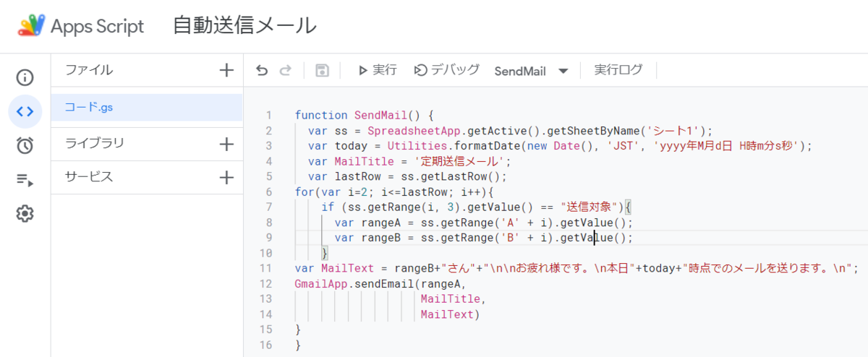Start debugging with デバッグ button
Screen dimensions: 868x357
[x=447, y=70]
